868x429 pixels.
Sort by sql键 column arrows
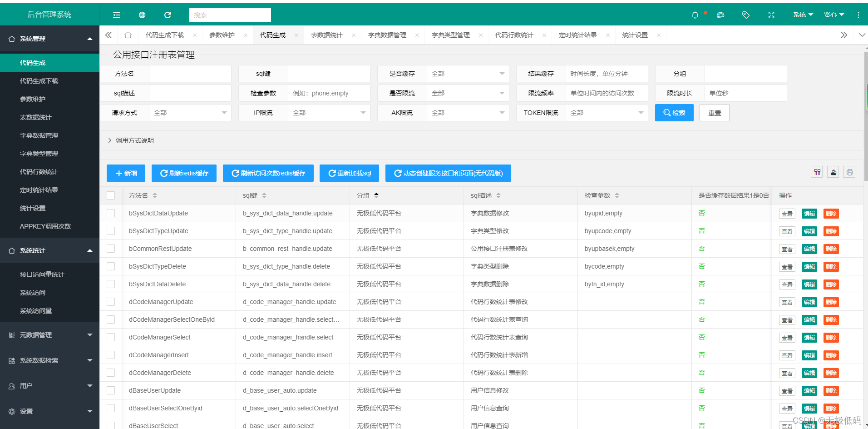[x=264, y=195]
